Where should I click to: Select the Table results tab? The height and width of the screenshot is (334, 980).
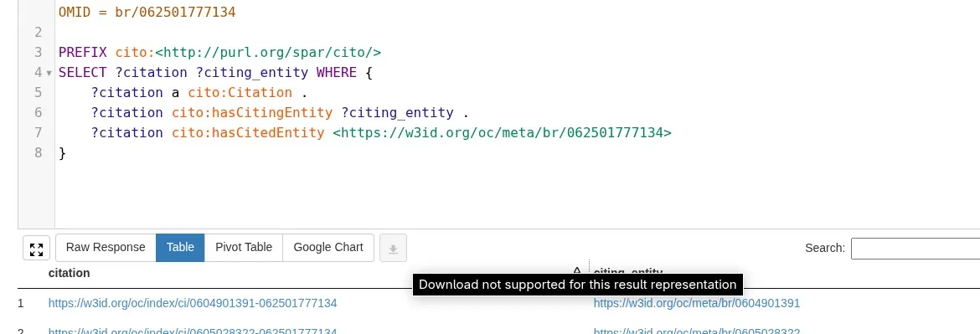tap(180, 247)
